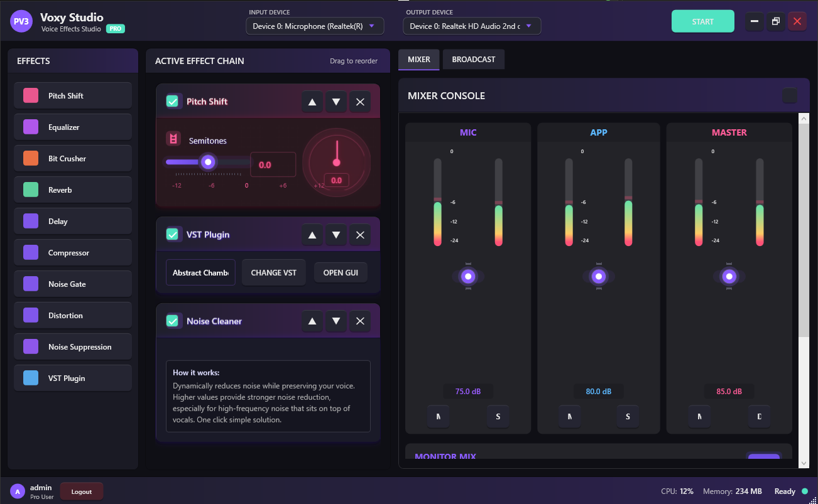Add Reverb from the effects list
Screen dimensions: 818x504
(73, 190)
